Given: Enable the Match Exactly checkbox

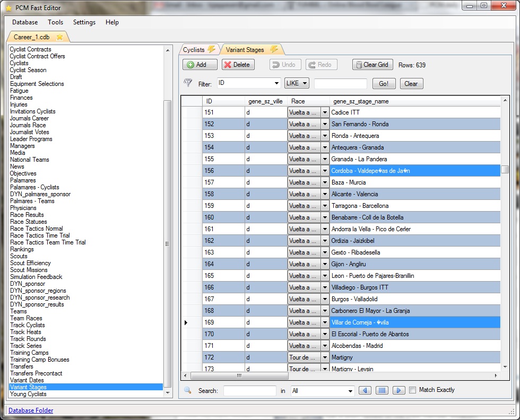Looking at the screenshot, I should tap(413, 390).
